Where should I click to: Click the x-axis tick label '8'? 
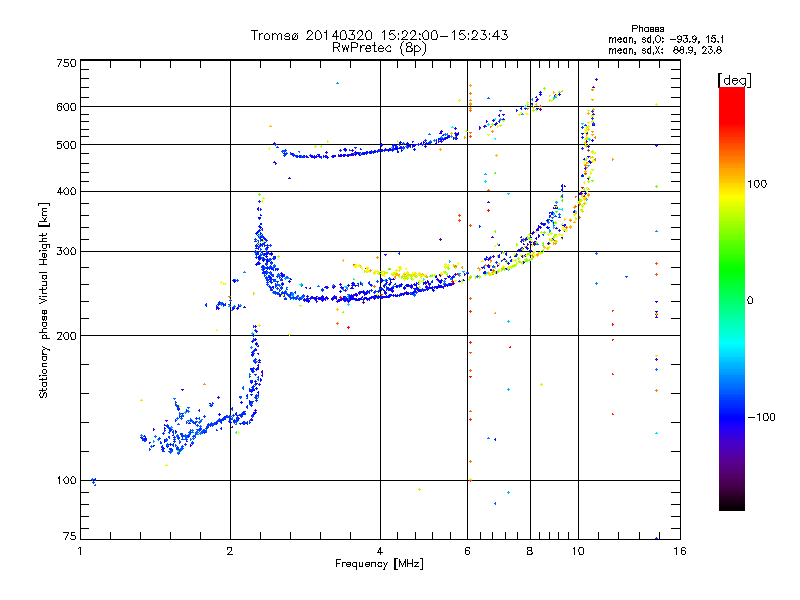click(530, 551)
